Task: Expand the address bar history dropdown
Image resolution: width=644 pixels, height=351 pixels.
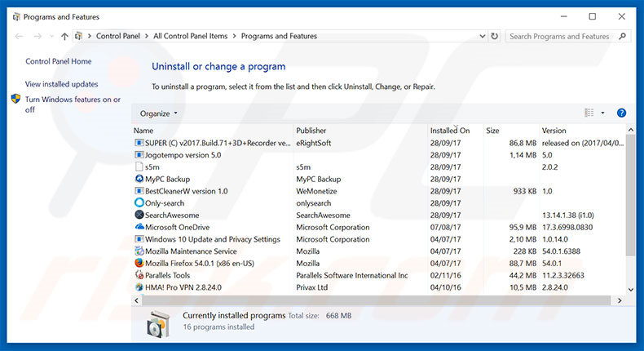Action: click(x=482, y=36)
